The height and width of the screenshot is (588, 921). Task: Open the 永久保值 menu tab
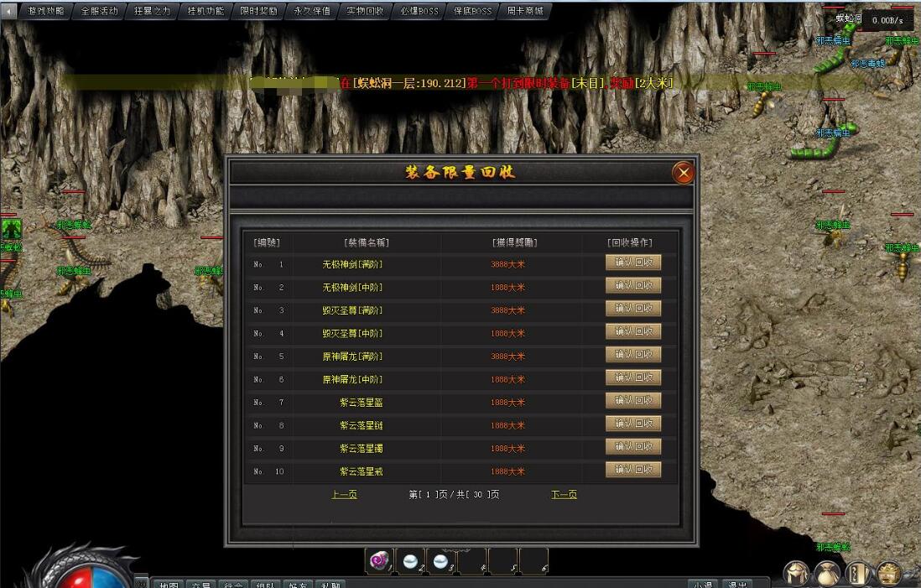click(312, 11)
